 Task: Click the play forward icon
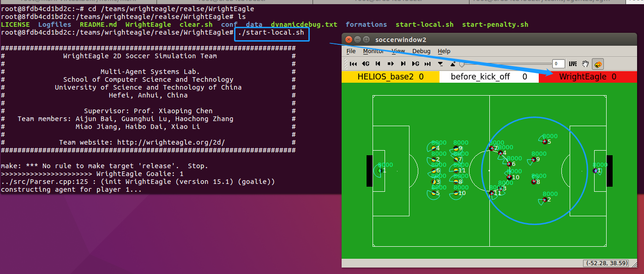(391, 64)
